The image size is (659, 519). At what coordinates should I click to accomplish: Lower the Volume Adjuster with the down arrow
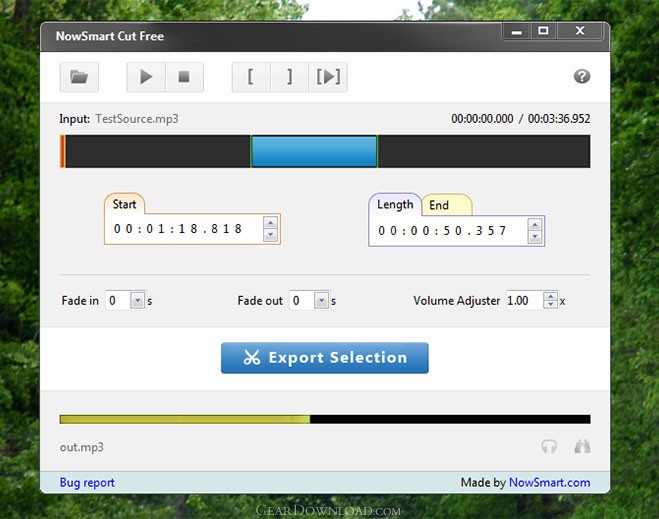551,305
